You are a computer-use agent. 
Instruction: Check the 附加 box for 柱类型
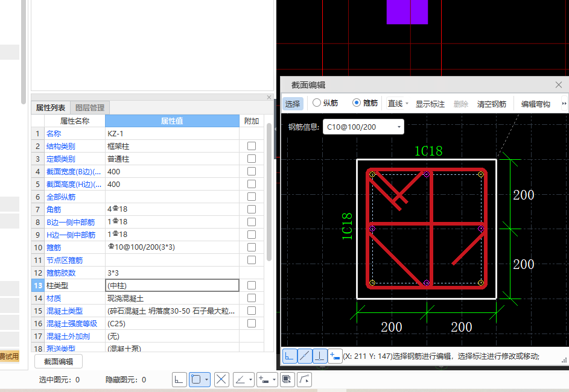(x=252, y=285)
